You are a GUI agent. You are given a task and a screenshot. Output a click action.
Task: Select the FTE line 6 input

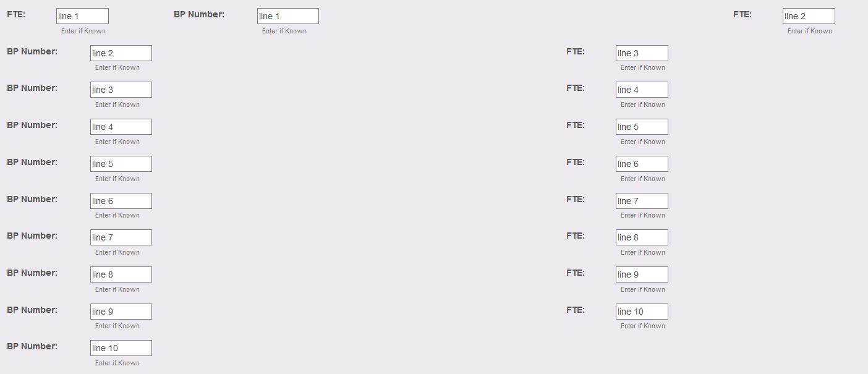coord(641,164)
